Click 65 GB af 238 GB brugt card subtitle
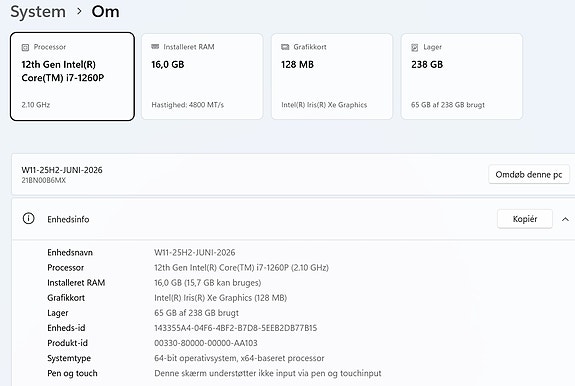 coord(448,105)
